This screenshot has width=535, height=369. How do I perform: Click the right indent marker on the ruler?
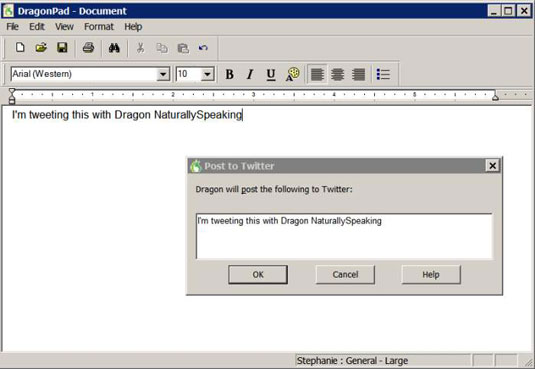click(x=495, y=97)
